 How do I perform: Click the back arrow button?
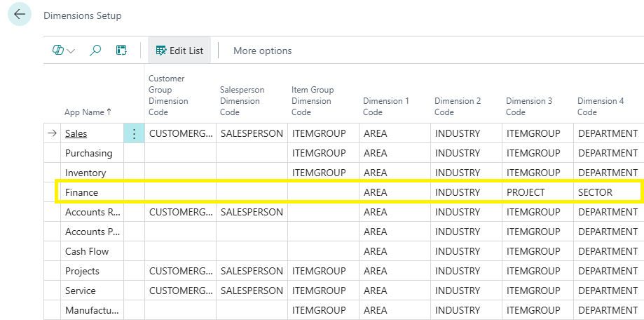[19, 15]
